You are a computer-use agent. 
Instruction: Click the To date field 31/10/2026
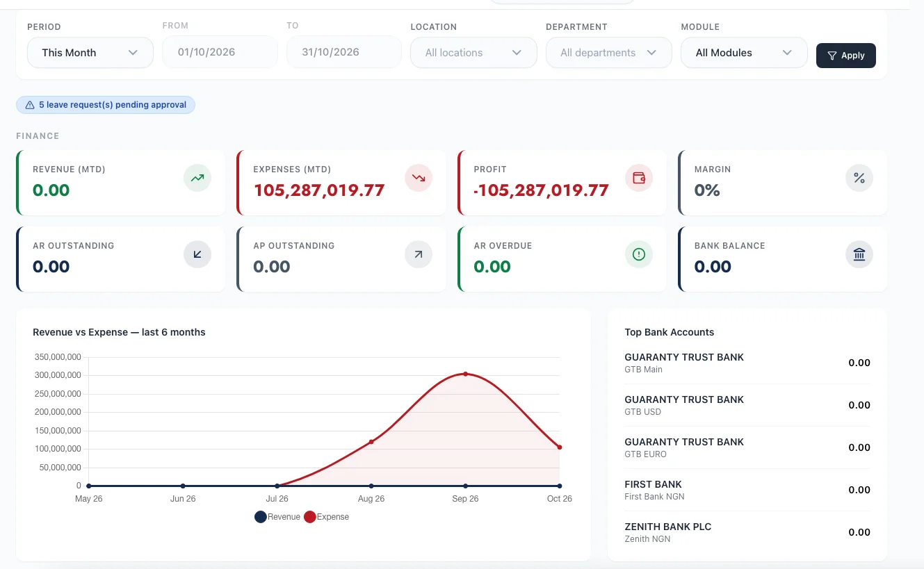click(344, 52)
